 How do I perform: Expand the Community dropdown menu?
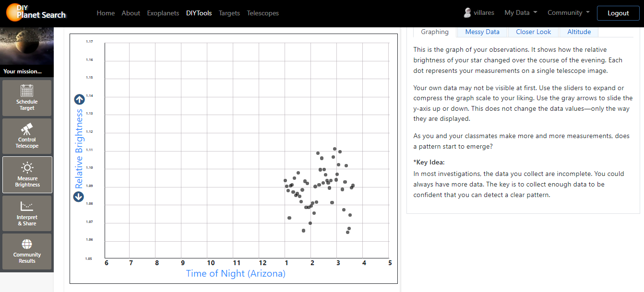(568, 13)
